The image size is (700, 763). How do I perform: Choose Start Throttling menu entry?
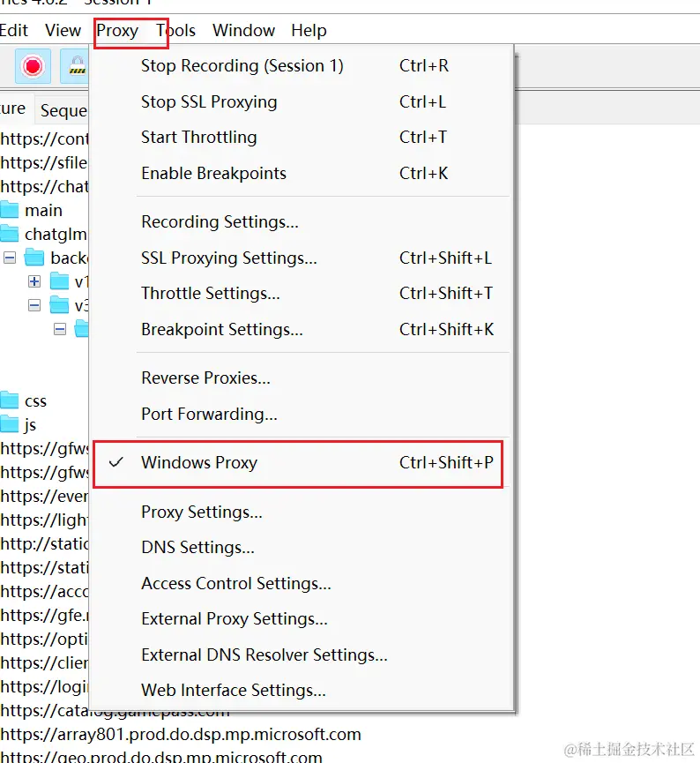(x=302, y=138)
